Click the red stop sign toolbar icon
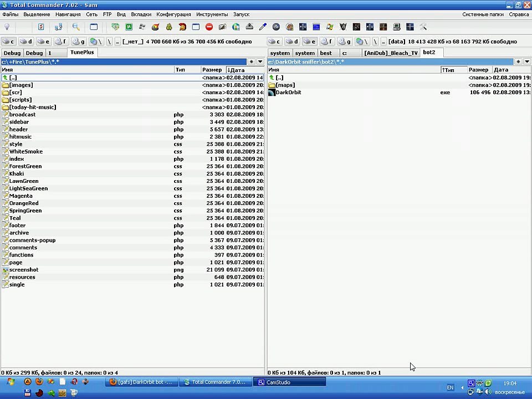Screen dimensions: 532x399 pos(209,27)
